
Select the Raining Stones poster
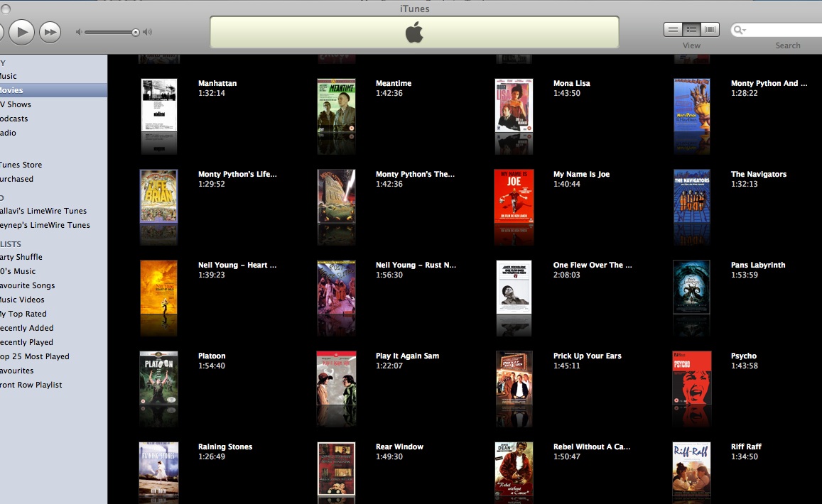159,469
